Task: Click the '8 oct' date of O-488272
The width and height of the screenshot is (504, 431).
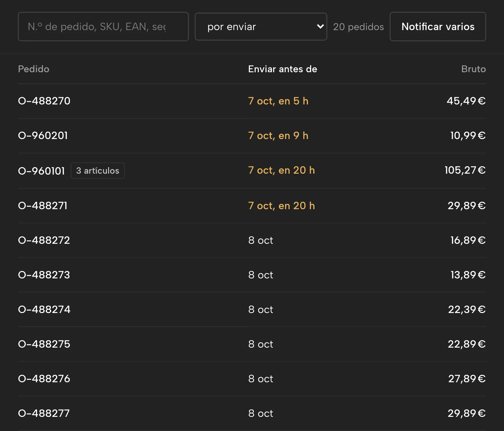Action: click(261, 240)
